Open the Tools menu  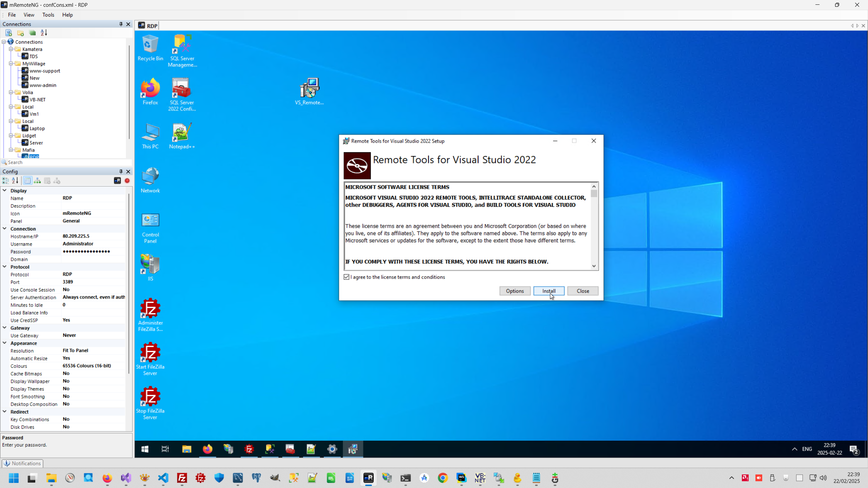48,15
